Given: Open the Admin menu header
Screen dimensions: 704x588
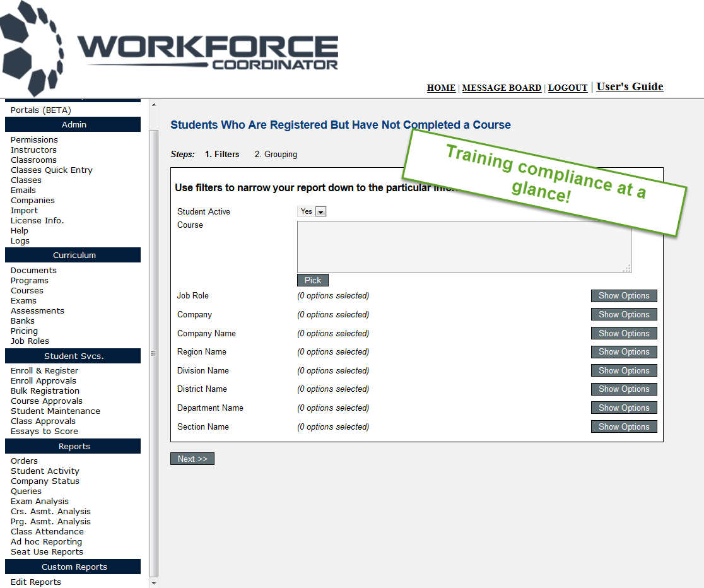Looking at the screenshot, I should pyautogui.click(x=73, y=124).
